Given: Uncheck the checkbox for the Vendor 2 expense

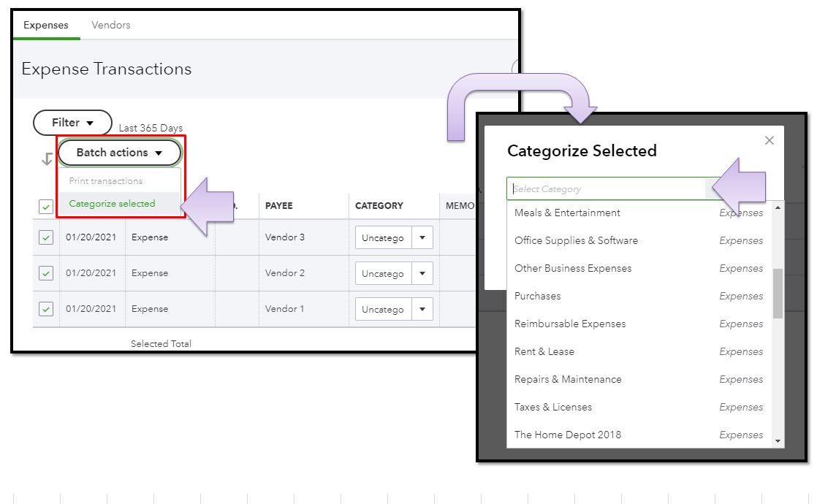Looking at the screenshot, I should pyautogui.click(x=45, y=272).
